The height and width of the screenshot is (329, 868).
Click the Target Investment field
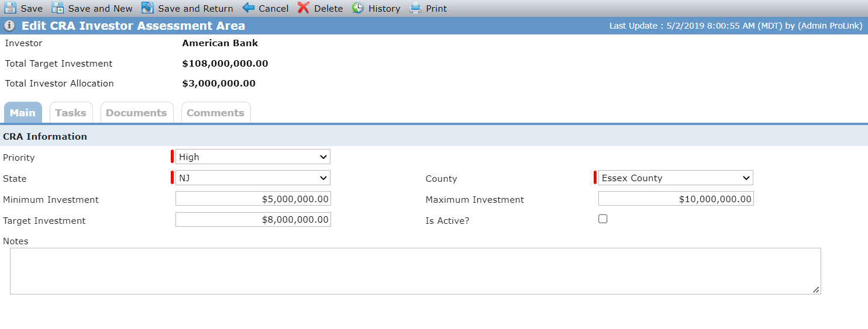tap(253, 220)
